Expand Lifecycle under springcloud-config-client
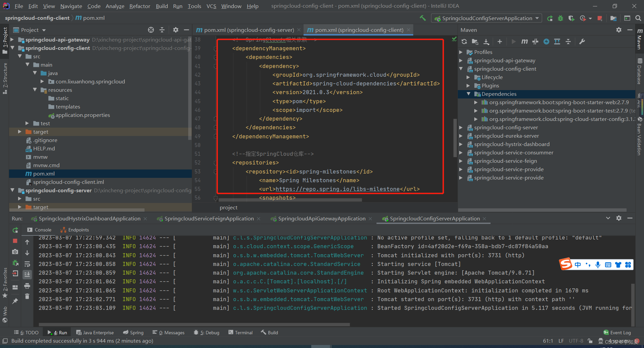 pos(468,77)
